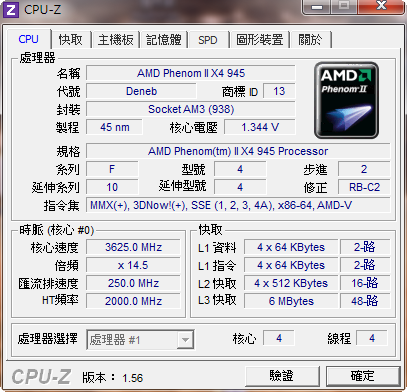Click the core voltage value 1.344 V
The width and height of the screenshot is (407, 392).
pyautogui.click(x=260, y=127)
